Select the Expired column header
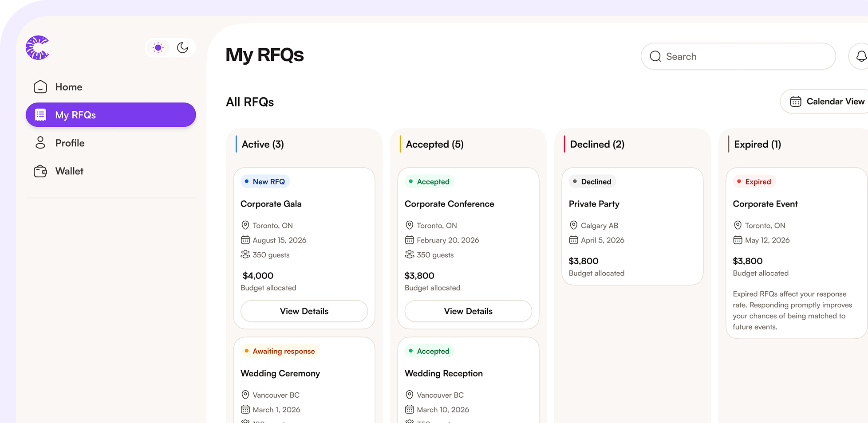 click(757, 145)
